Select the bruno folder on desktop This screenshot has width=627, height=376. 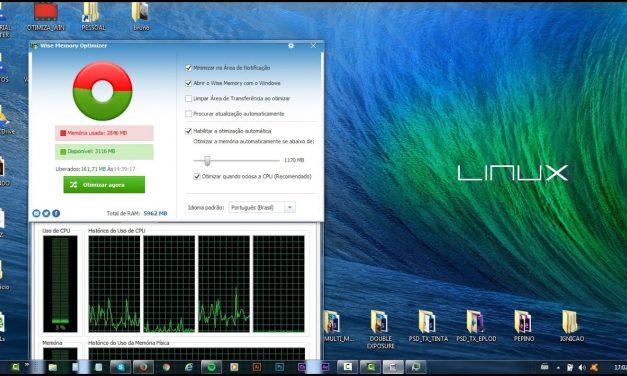click(x=141, y=16)
